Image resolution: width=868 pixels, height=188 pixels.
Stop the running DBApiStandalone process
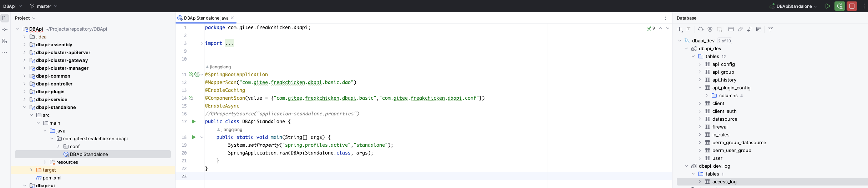[x=852, y=6]
